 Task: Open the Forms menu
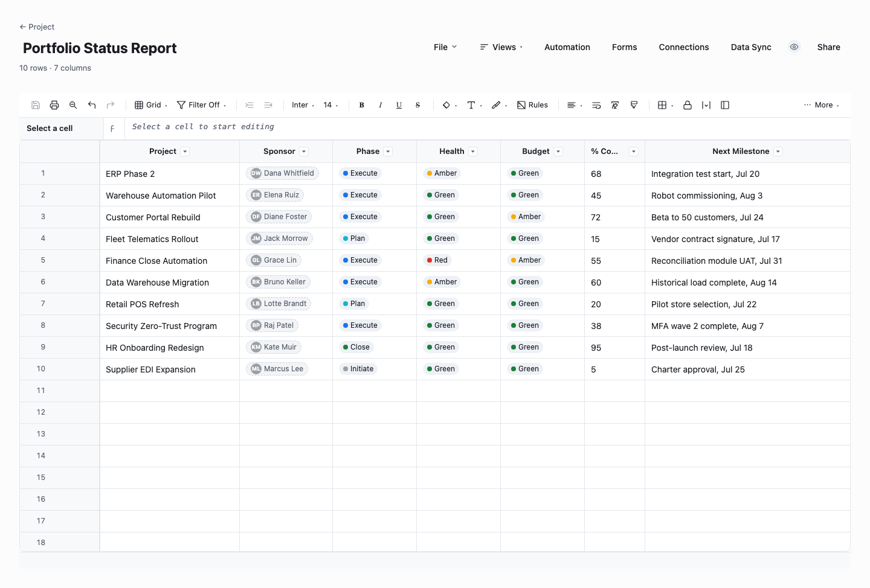(625, 47)
